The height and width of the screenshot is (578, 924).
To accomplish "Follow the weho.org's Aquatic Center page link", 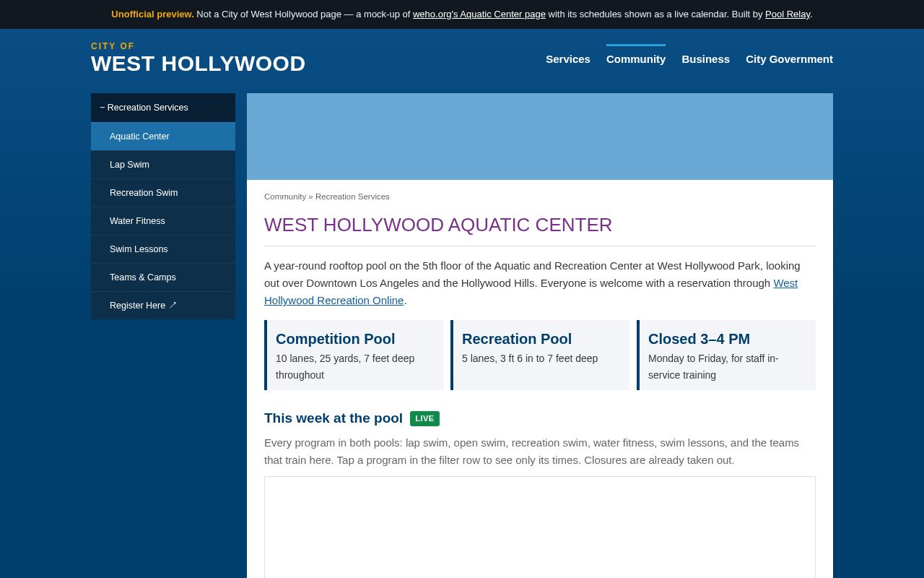I will point(479,14).
